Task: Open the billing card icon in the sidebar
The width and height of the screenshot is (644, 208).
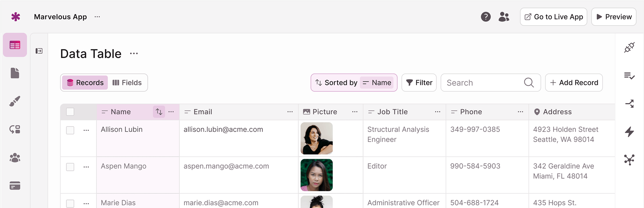Action: tap(15, 186)
